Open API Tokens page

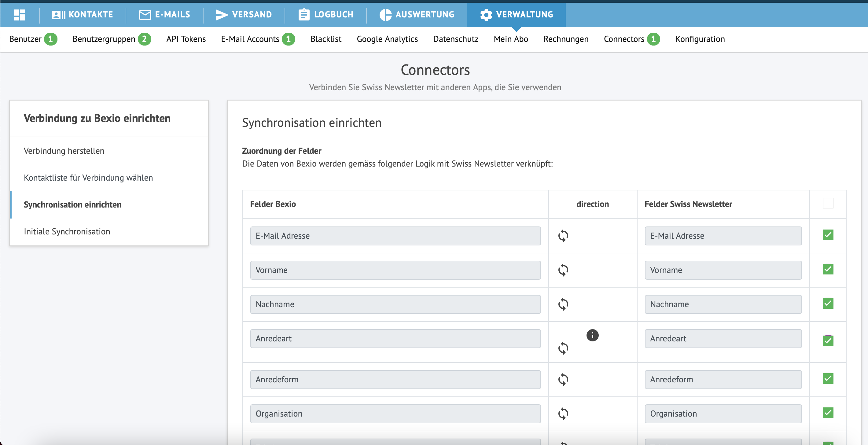pos(186,39)
